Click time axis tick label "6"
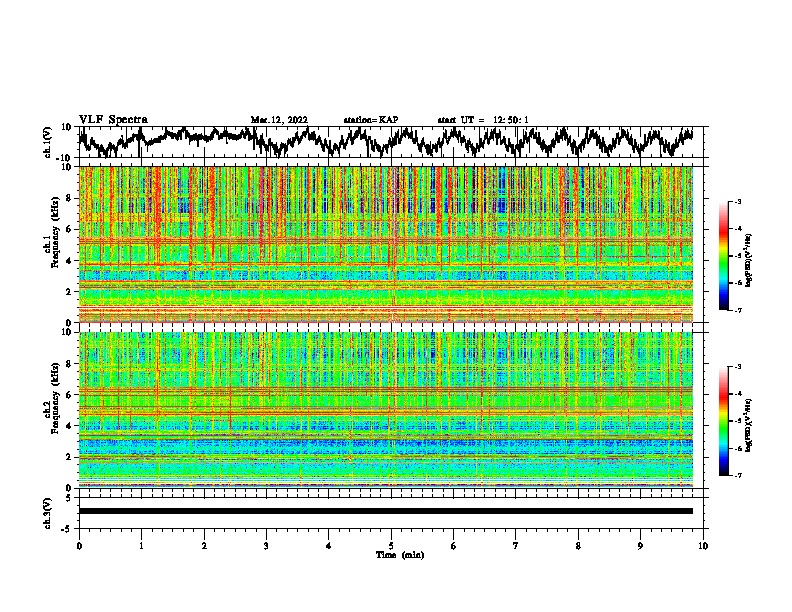Screen dimensions: 792x612 click(454, 546)
